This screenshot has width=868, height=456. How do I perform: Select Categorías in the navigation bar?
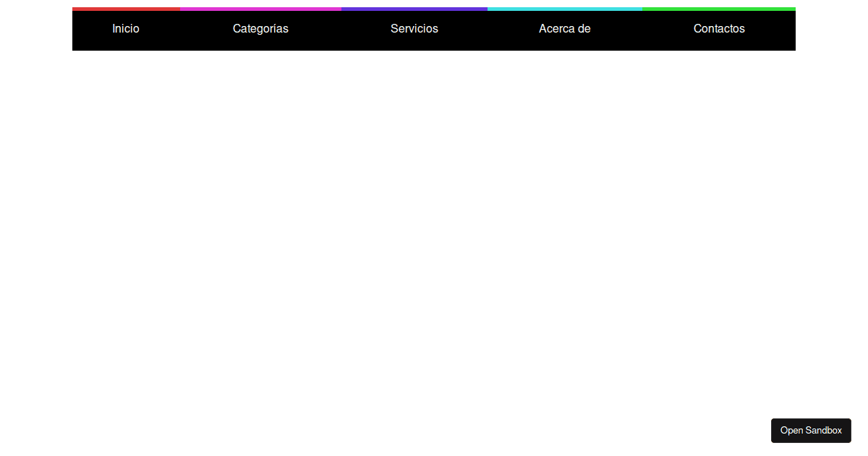pos(260,29)
